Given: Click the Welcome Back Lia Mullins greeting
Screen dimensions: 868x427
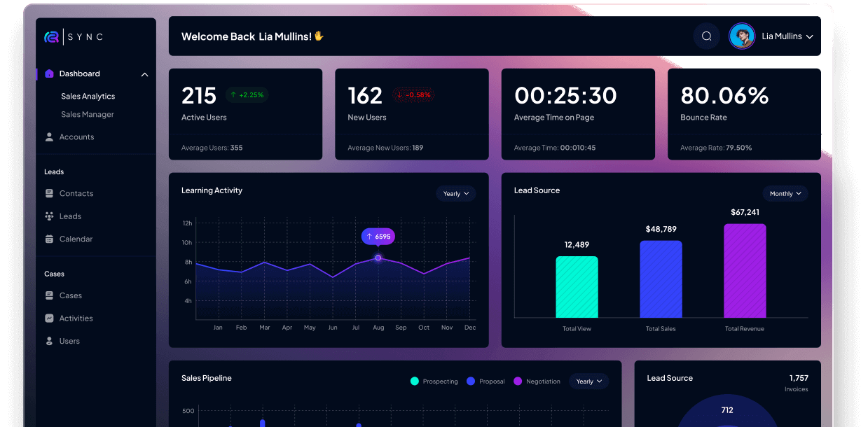Looking at the screenshot, I should [252, 36].
